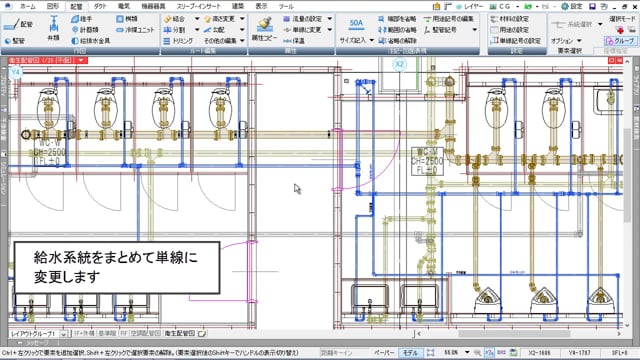
Task: Toggle the モデル model view button
Action: tap(410, 353)
